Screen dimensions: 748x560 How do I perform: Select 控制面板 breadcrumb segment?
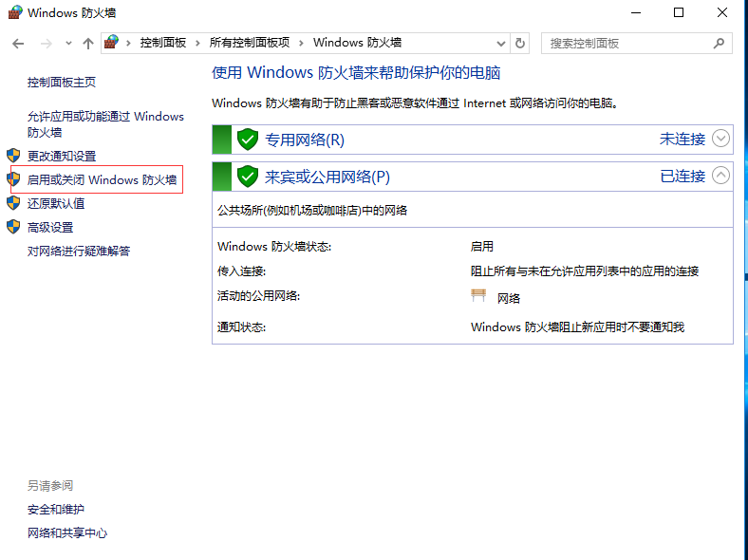click(163, 43)
